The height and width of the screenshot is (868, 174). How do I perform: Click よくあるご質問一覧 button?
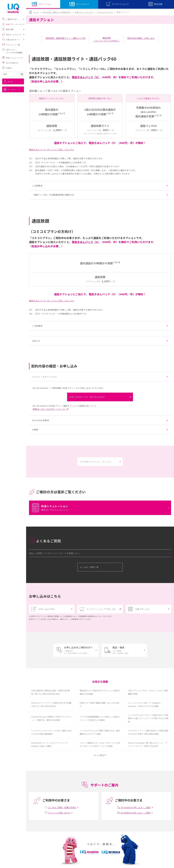(x=100, y=567)
